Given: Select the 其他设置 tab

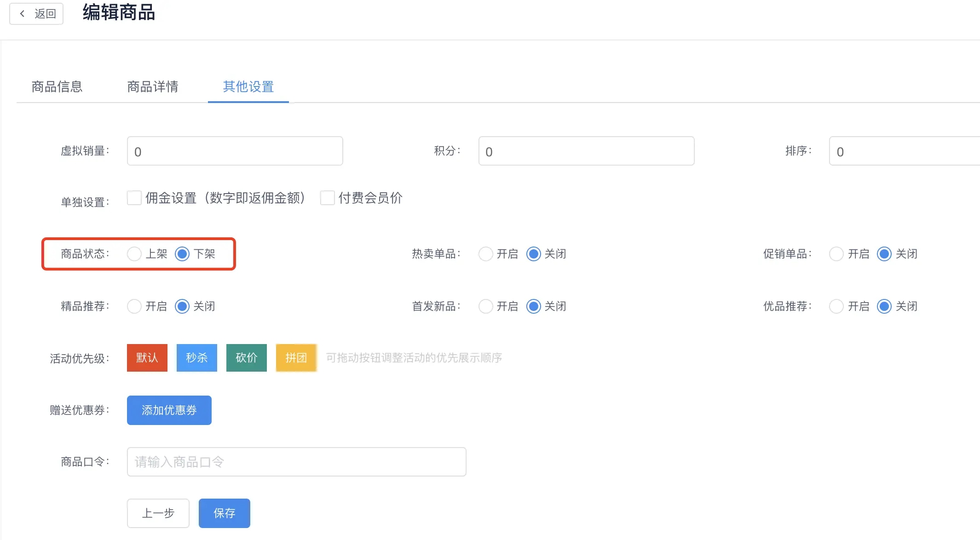Looking at the screenshot, I should click(x=248, y=86).
